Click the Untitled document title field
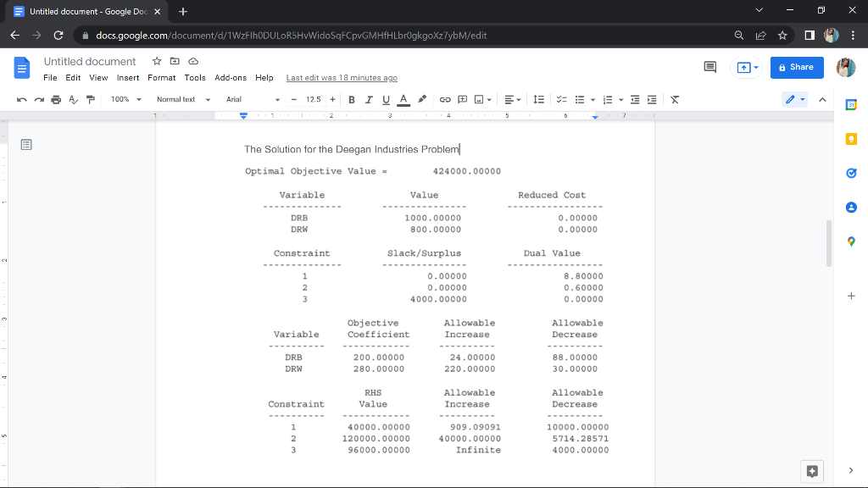This screenshot has width=868, height=488. (x=90, y=61)
